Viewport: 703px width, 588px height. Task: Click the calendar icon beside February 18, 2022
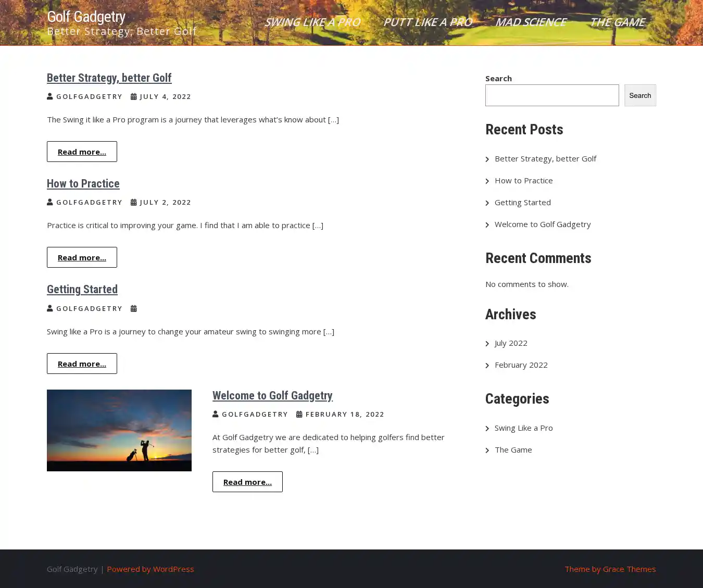299,414
